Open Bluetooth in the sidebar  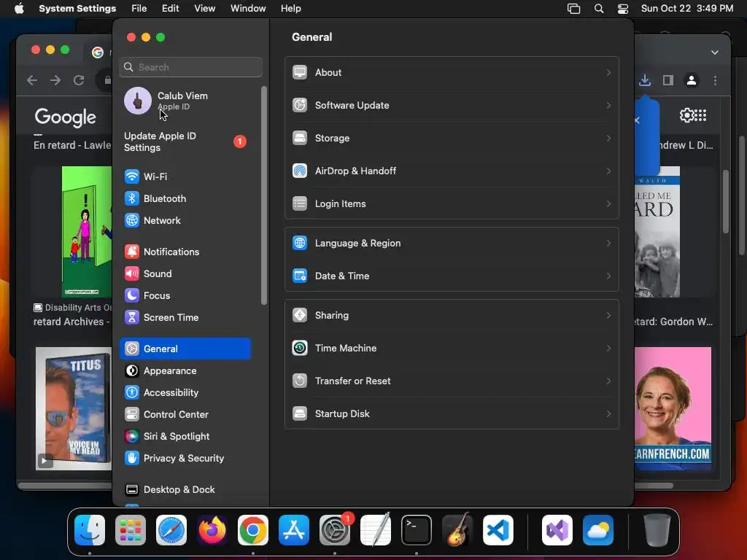click(x=185, y=198)
